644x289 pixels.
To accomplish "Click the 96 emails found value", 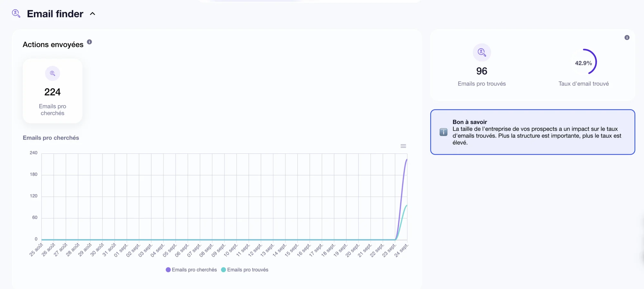I will point(482,71).
